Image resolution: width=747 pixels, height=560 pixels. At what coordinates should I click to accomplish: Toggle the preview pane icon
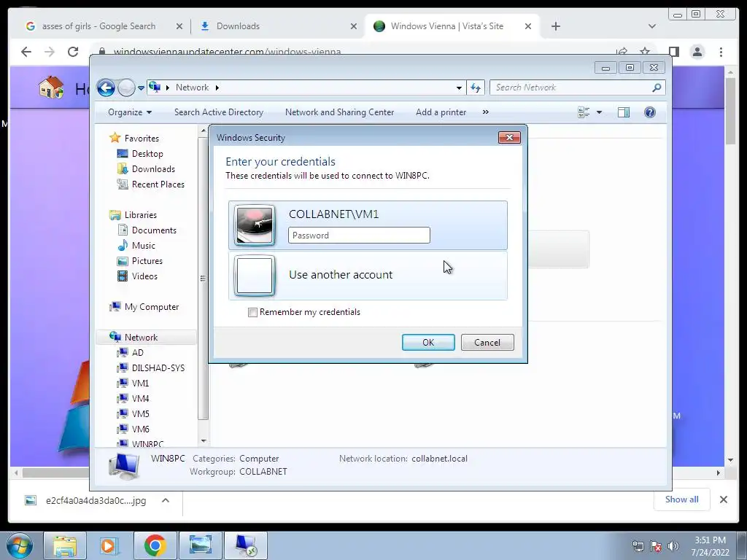(624, 112)
